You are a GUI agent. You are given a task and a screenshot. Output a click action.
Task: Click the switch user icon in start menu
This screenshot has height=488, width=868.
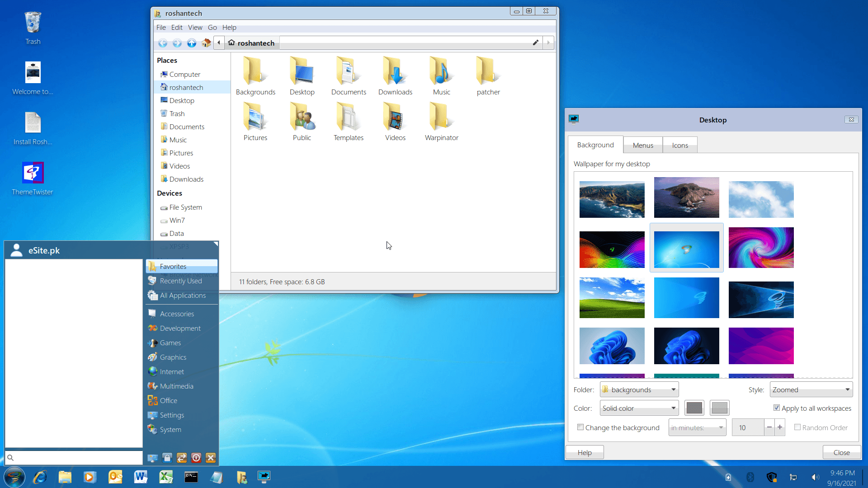coord(182,458)
